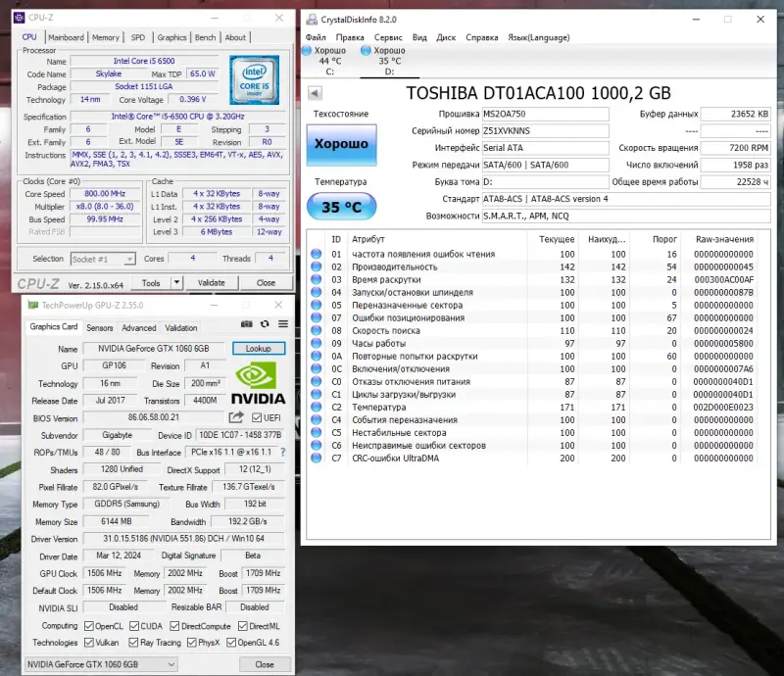Click status circle for attribute 09 power-on hours
Image resolution: width=784 pixels, height=676 pixels.
[316, 343]
